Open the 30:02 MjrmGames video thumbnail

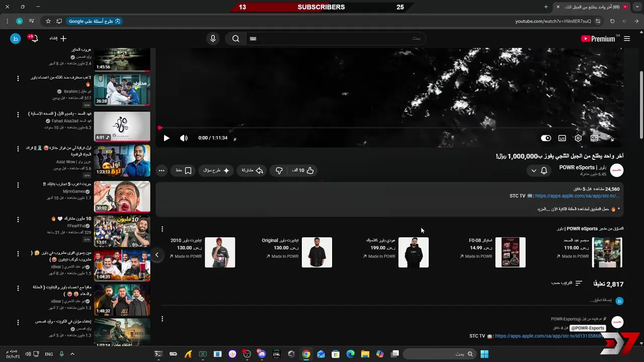(x=122, y=197)
